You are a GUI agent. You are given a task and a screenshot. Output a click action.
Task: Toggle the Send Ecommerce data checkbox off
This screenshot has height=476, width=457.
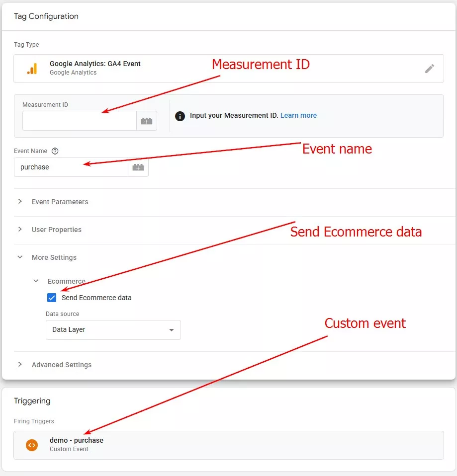(x=52, y=298)
